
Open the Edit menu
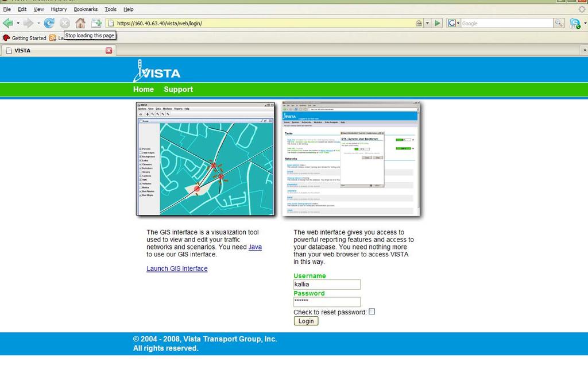coord(22,9)
